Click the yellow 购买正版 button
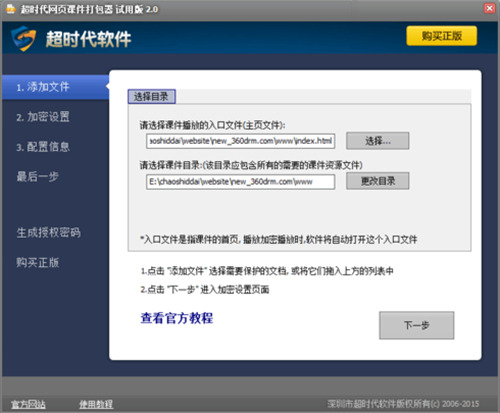 click(x=442, y=36)
